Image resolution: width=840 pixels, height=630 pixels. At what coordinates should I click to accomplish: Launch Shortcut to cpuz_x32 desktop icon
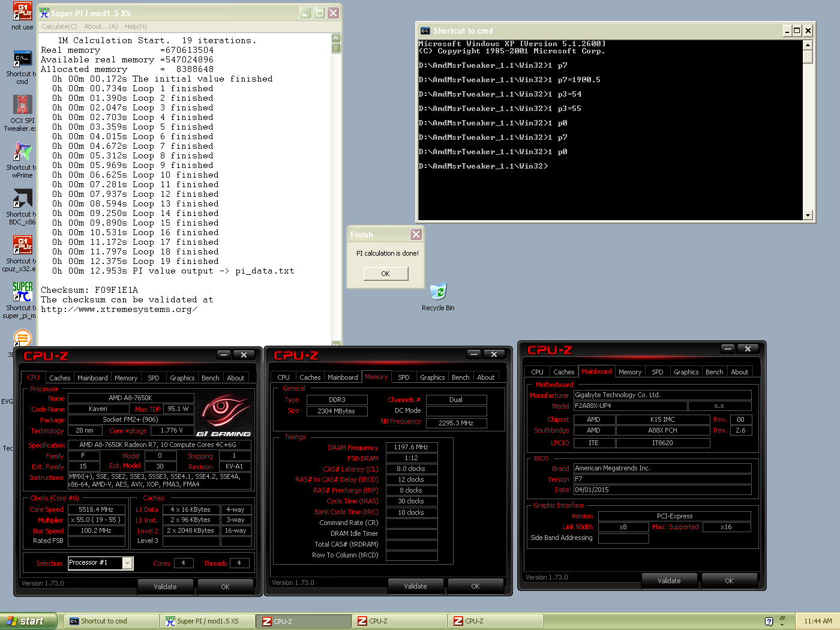tap(22, 254)
